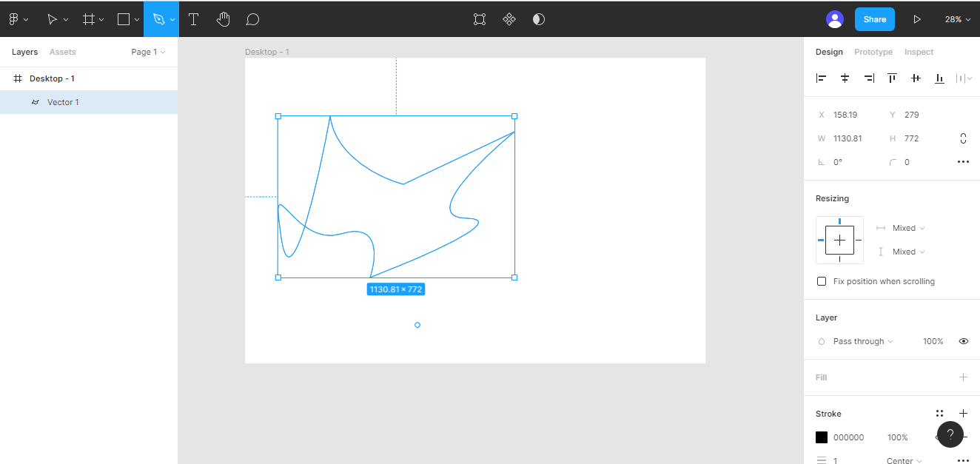Open the Page 1 dropdown
This screenshot has width=980, height=464.
point(148,52)
